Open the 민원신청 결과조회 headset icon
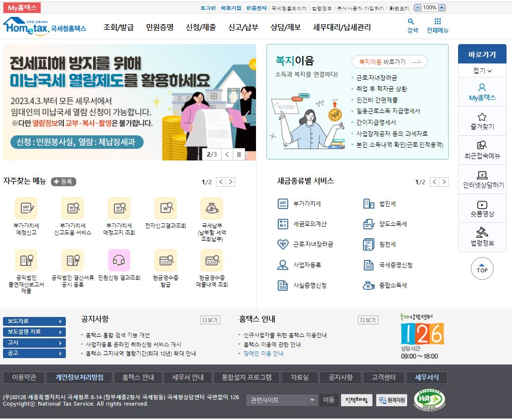This screenshot has width=512, height=420. [119, 260]
